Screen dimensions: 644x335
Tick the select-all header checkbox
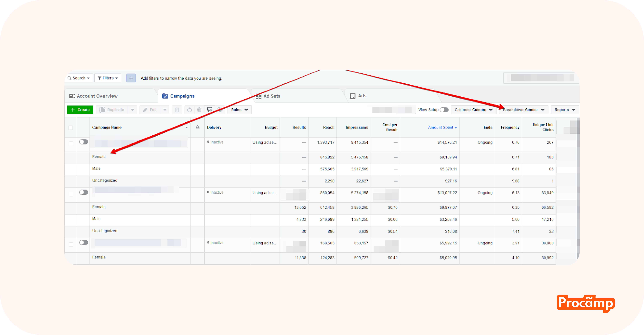71,128
